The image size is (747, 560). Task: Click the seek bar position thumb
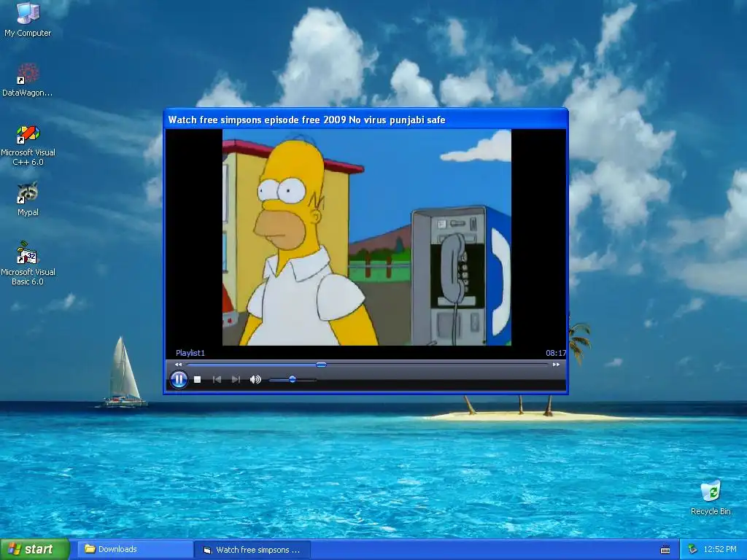[321, 365]
